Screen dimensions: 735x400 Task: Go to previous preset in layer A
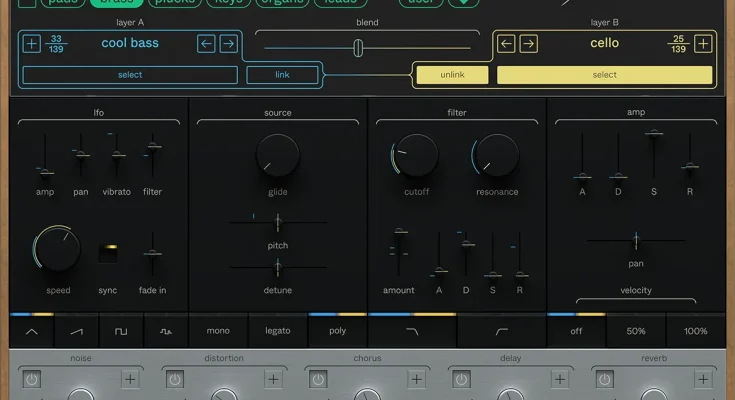pyautogui.click(x=206, y=43)
